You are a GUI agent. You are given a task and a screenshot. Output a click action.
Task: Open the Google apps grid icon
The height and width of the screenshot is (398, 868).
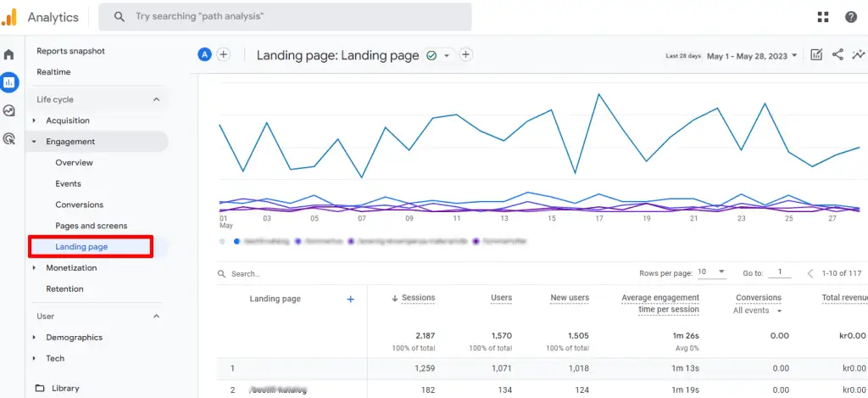[x=822, y=17]
